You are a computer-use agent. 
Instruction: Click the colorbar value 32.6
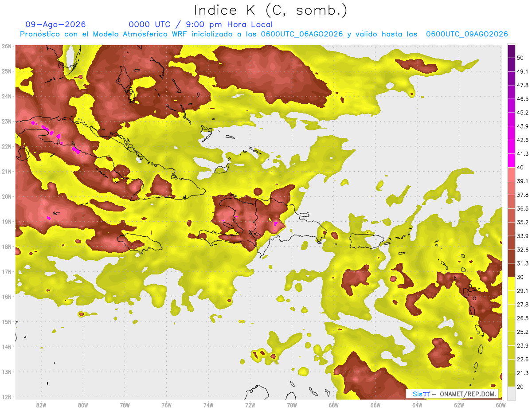pos(523,250)
